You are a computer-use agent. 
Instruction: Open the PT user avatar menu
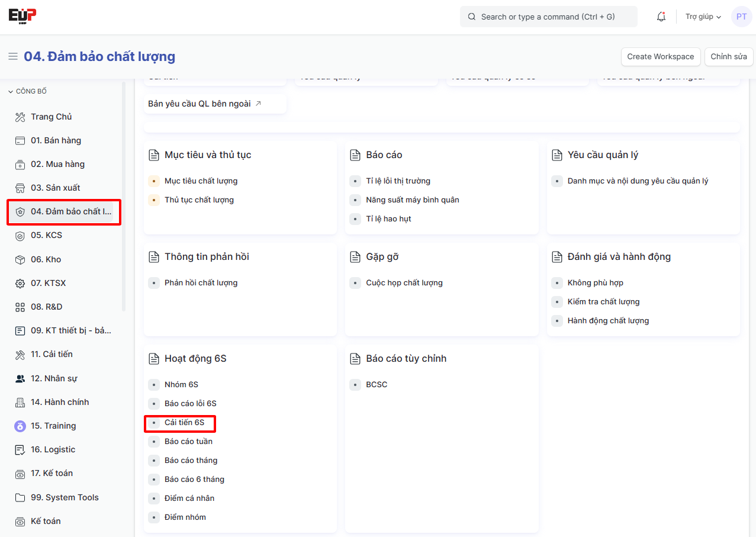[x=741, y=17]
